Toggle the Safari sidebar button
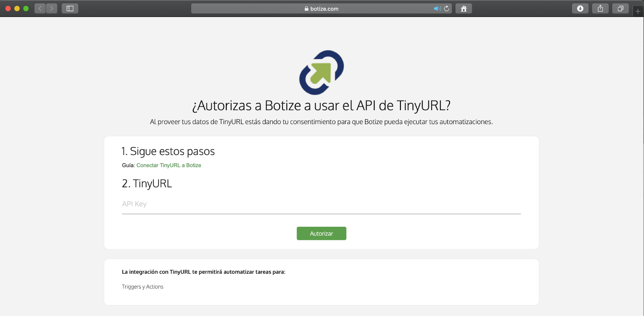This screenshot has height=316, width=644. pyautogui.click(x=70, y=8)
